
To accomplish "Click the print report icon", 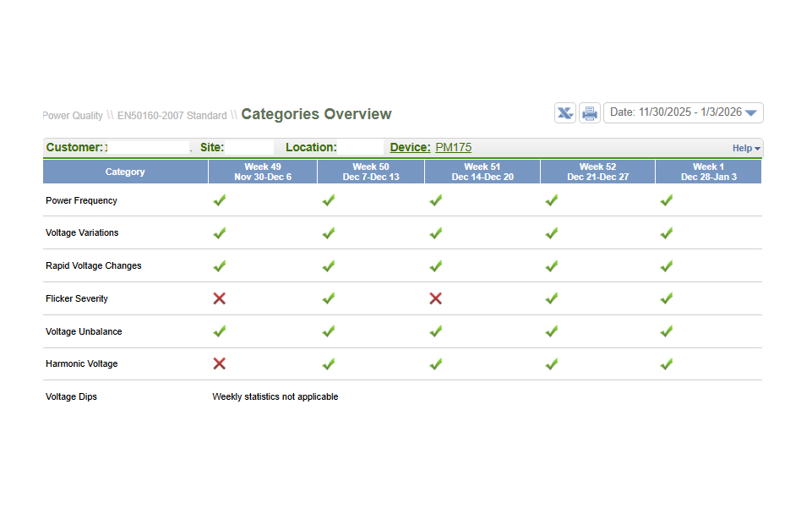I will (x=589, y=113).
